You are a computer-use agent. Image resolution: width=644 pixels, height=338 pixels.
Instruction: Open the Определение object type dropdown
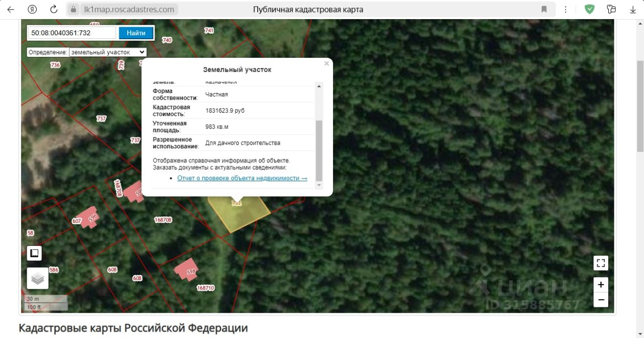pos(108,52)
